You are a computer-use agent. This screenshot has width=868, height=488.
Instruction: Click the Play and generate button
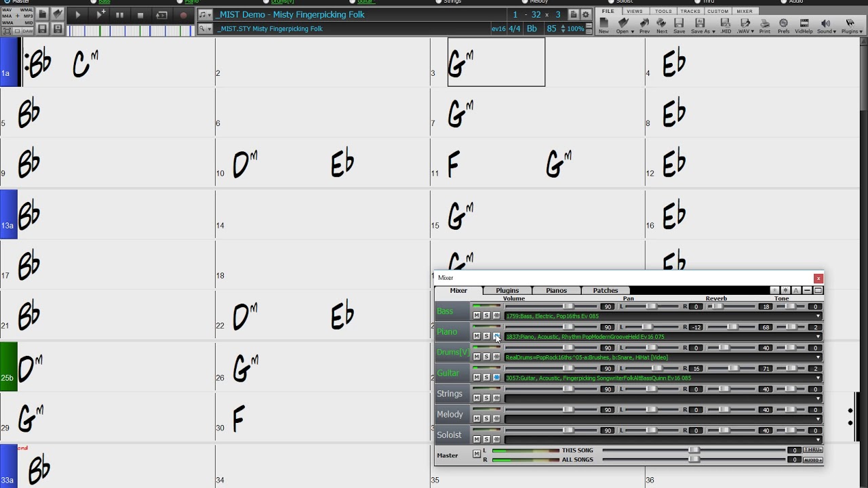point(100,15)
